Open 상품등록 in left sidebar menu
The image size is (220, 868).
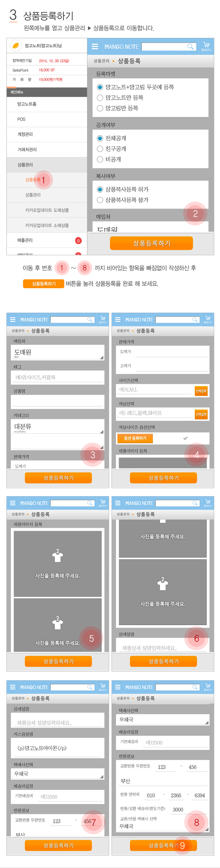[x=33, y=180]
